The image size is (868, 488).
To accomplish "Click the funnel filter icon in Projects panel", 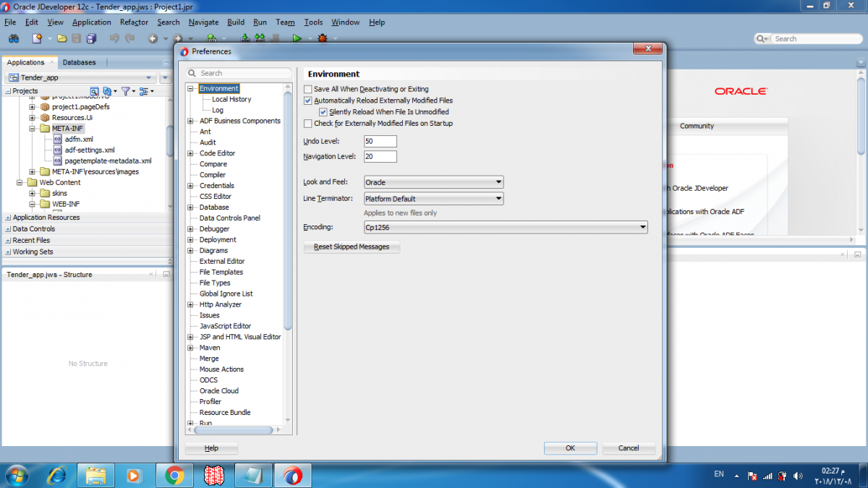I will click(x=125, y=91).
